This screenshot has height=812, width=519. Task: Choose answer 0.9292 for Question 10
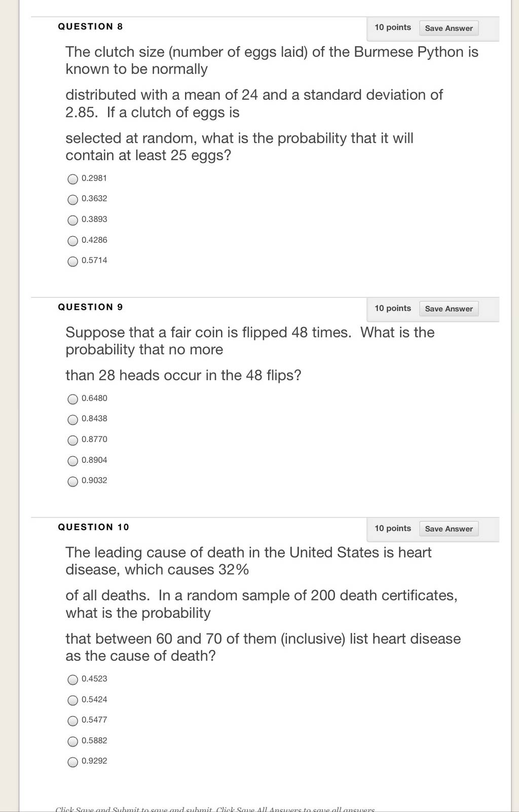point(73,762)
